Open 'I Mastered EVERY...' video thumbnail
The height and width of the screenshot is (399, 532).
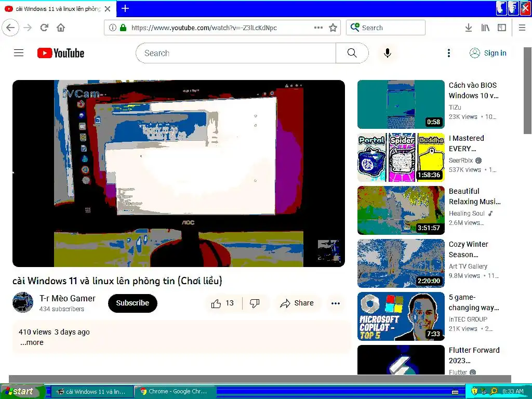click(401, 157)
